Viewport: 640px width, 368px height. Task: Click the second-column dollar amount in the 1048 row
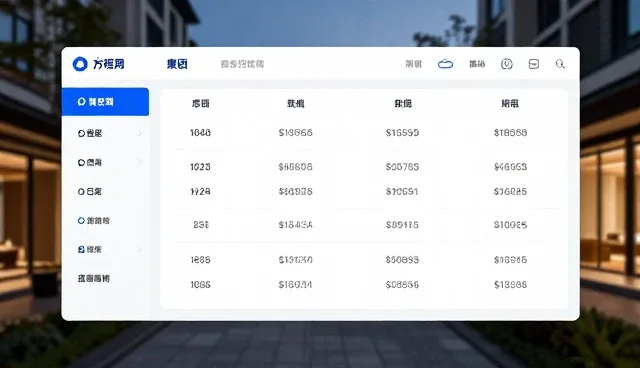(296, 133)
